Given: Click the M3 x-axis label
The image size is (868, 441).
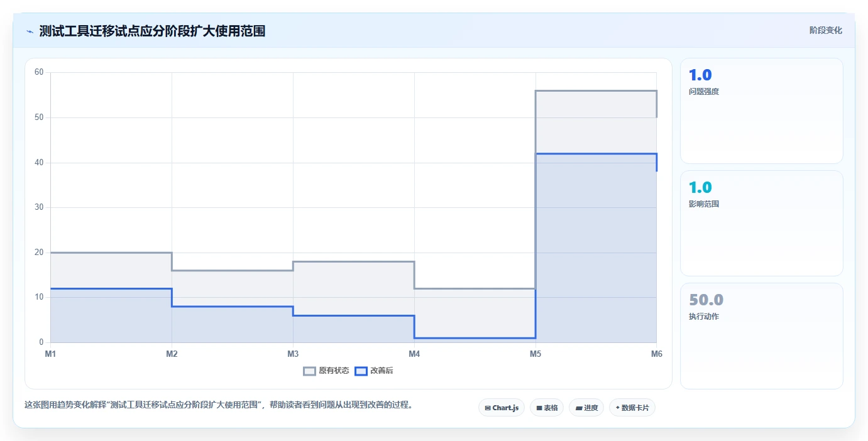Looking at the screenshot, I should [293, 354].
